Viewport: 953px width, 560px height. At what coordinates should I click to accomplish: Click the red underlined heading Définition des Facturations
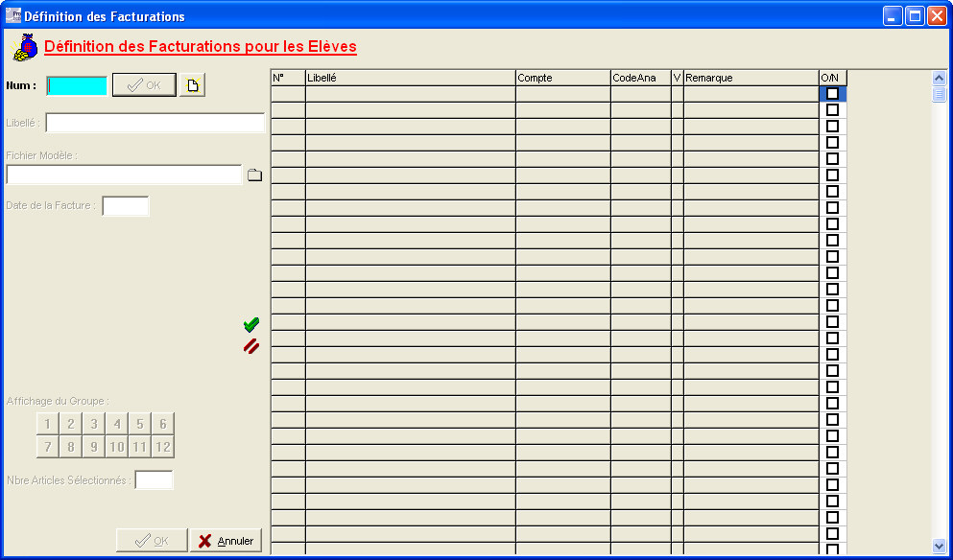(201, 47)
